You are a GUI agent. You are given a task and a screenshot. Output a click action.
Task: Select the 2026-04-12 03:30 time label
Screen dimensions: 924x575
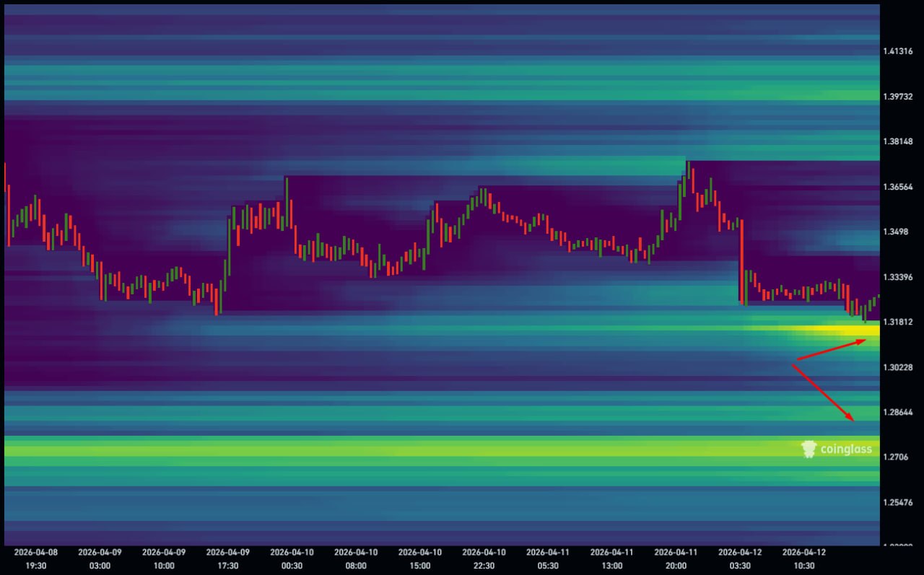pos(741,559)
